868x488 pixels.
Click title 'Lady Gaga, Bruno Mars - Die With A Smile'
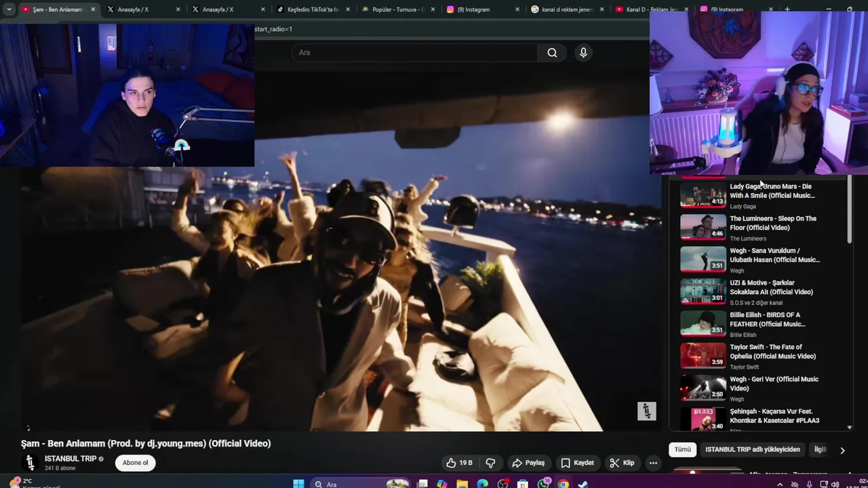click(x=772, y=191)
